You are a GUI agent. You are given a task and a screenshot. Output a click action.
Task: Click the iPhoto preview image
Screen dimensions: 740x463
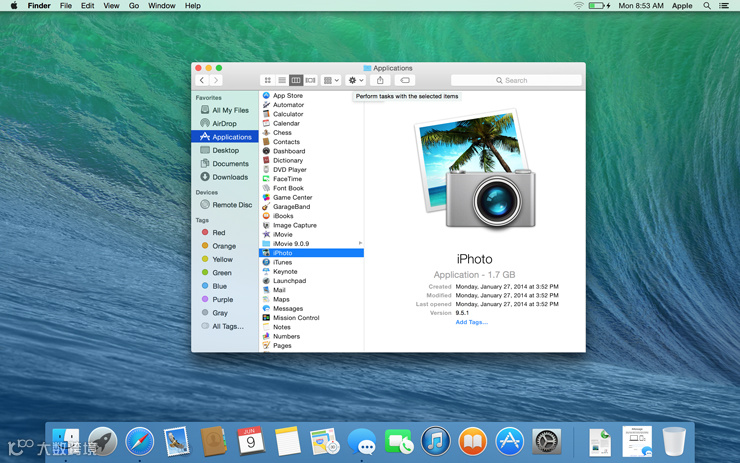(475, 168)
